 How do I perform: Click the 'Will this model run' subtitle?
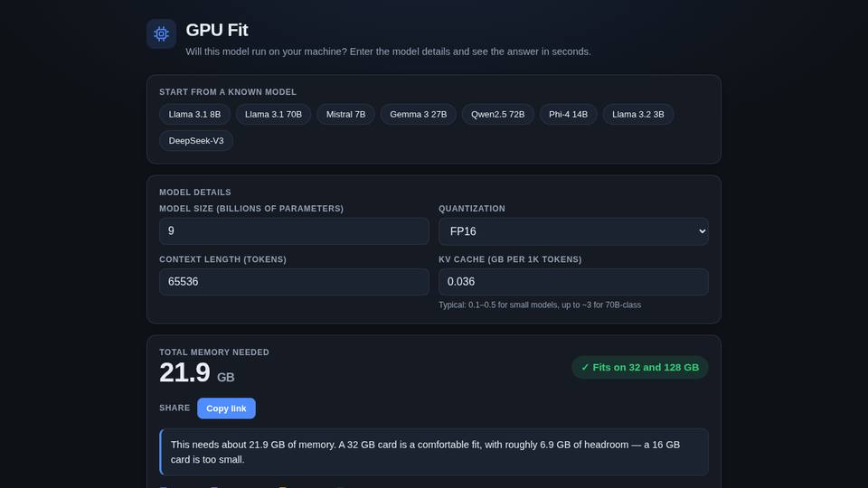(x=389, y=52)
